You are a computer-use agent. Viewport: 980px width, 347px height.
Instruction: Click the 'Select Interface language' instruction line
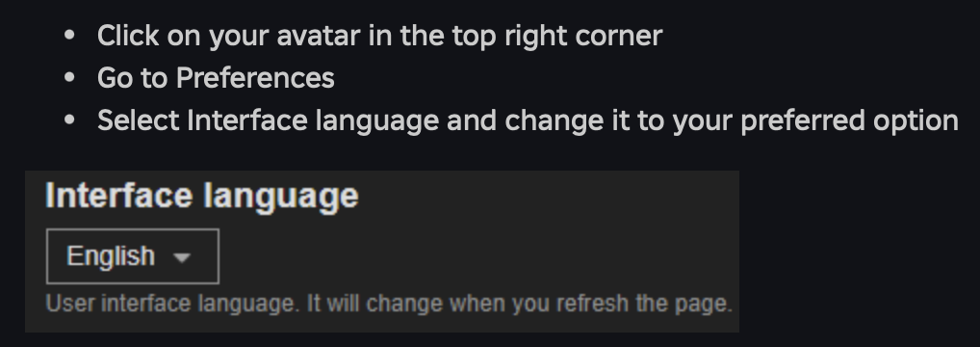point(528,120)
